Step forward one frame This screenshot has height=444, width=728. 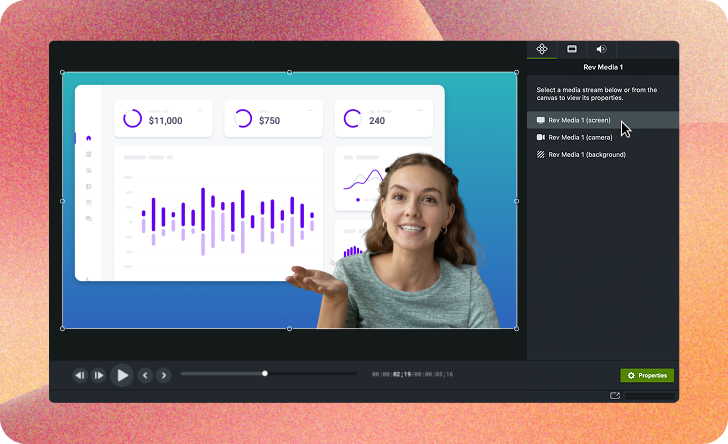point(98,375)
